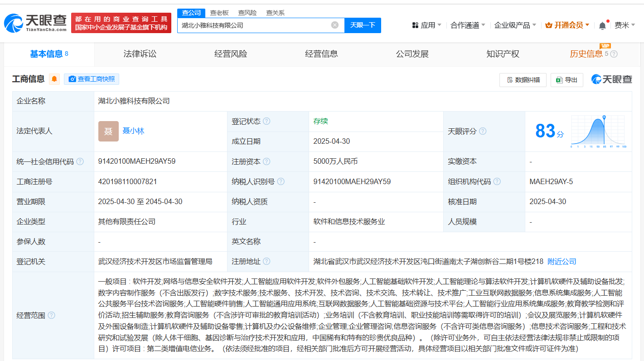Click the credit code 91420100MAEH29AY59 under 统一社会信用代码
This screenshot has height=361, width=644.
point(137,161)
